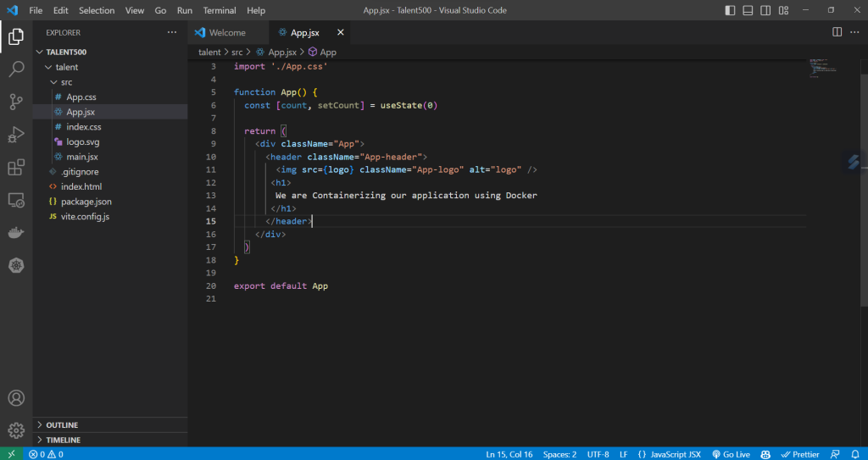Image resolution: width=868 pixels, height=460 pixels.
Task: Open Remote Explorer in activity bar
Action: (x=16, y=200)
